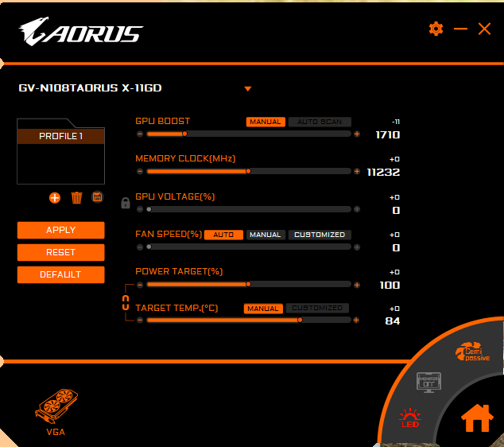Decrease Memory Clock with the minus icon
Screen dimensions: 504x447
tap(140, 172)
